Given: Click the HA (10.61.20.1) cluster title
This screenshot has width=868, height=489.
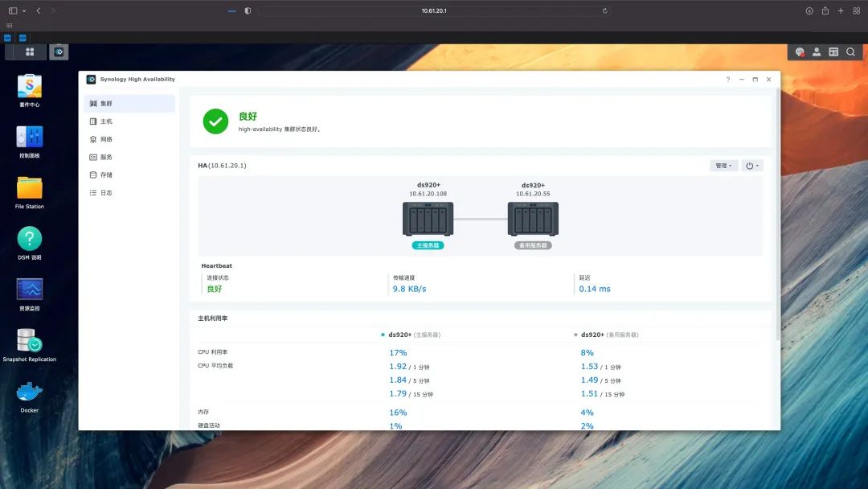Looking at the screenshot, I should 222,166.
